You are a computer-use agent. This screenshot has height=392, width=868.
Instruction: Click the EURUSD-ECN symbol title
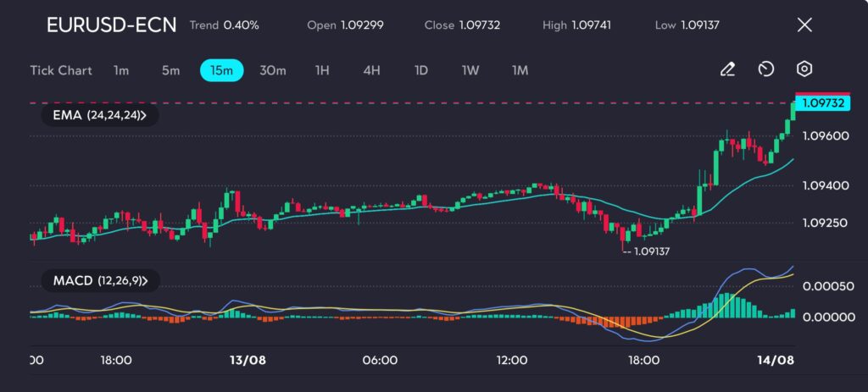coord(111,25)
